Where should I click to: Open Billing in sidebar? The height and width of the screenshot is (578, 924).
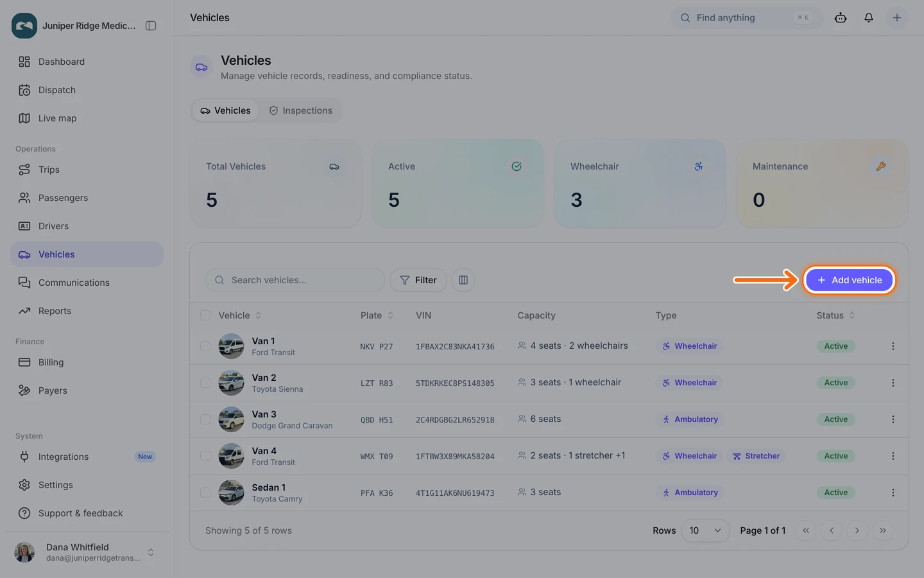click(x=87, y=362)
